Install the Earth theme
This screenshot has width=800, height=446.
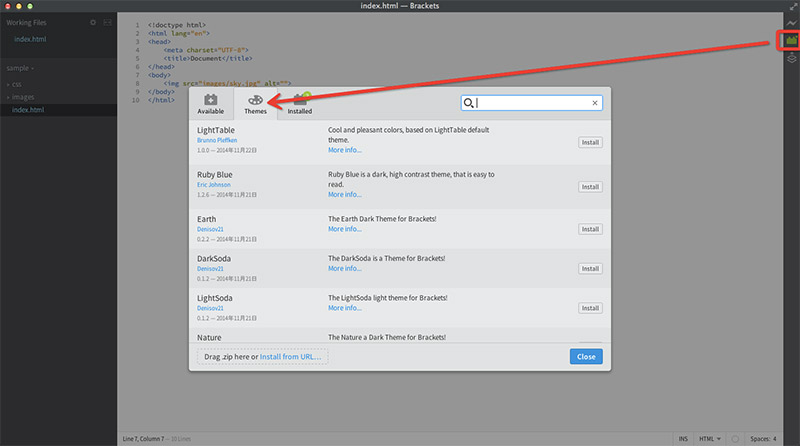590,229
